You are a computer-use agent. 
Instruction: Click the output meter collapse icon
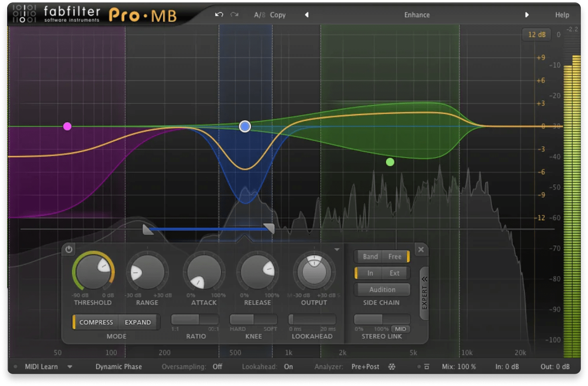coord(427,367)
